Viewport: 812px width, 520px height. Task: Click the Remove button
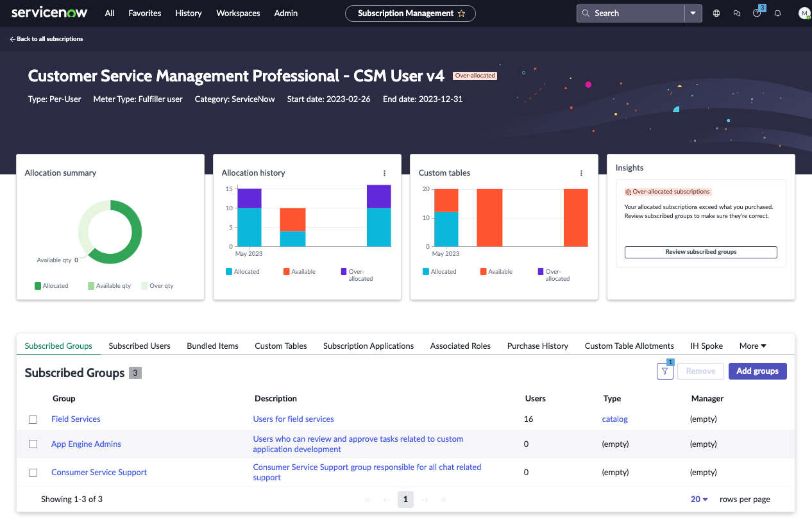(x=700, y=371)
